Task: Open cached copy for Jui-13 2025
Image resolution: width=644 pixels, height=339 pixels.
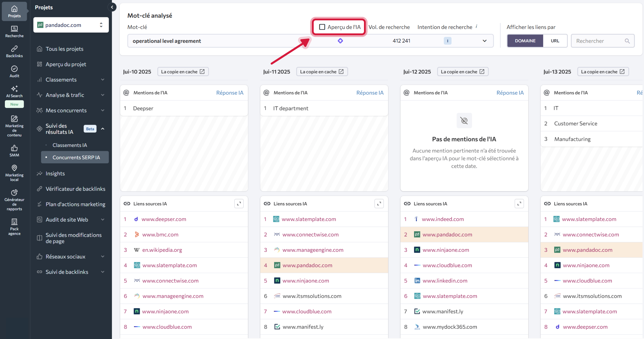Action: [603, 72]
